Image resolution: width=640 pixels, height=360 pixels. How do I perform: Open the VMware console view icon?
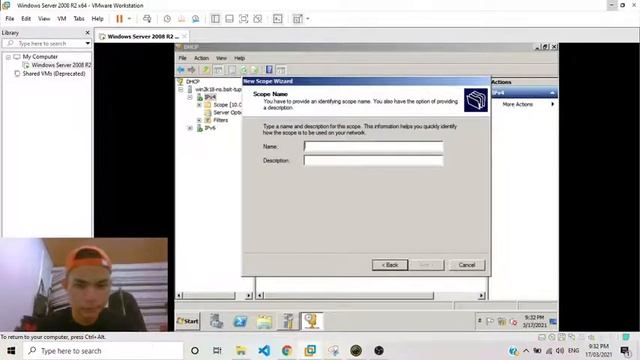(x=278, y=19)
